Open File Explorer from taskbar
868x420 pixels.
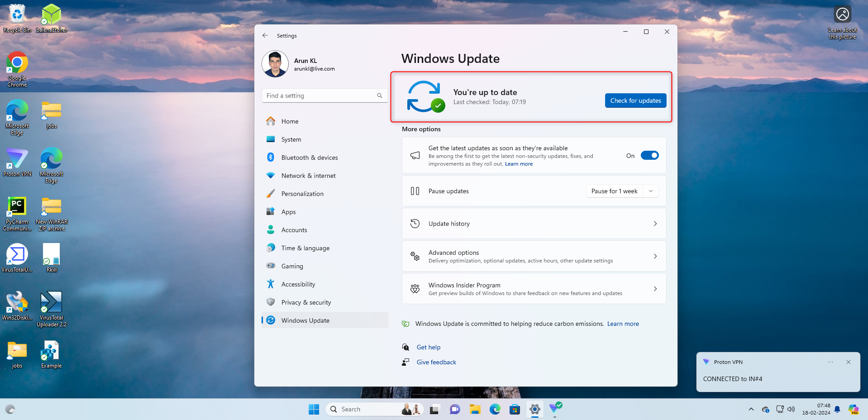coord(475,409)
